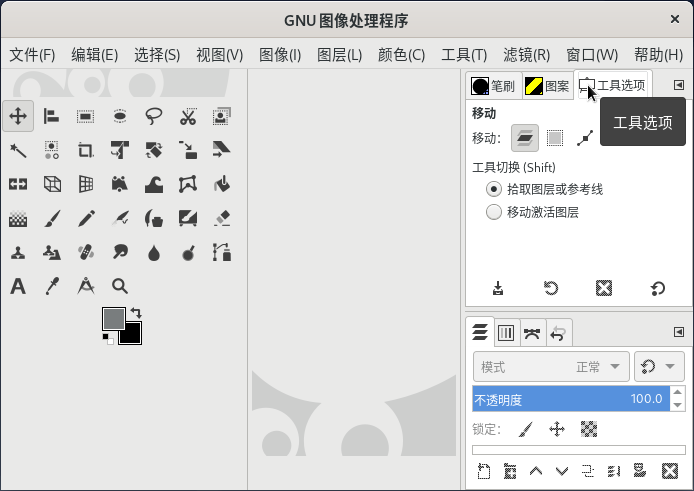Select the Rotate tool
The image size is (694, 491).
(154, 150)
